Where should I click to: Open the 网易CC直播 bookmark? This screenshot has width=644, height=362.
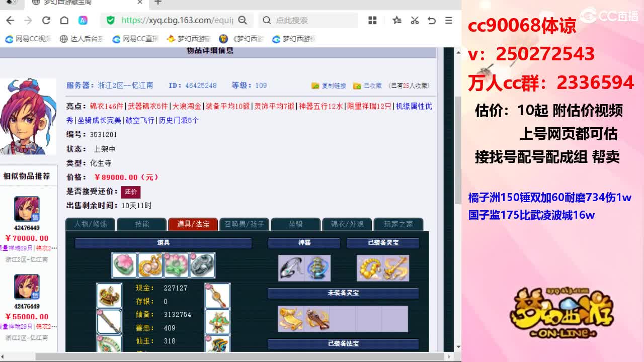point(133,38)
